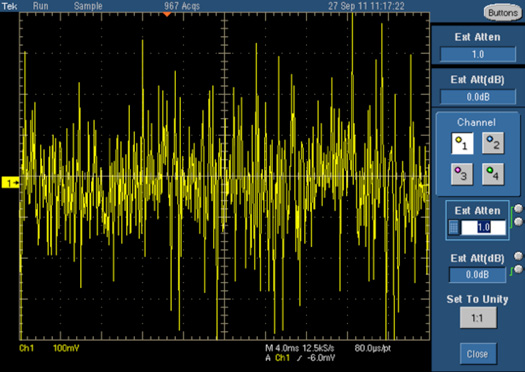Click the upper knob indicator beside Ext Att(dB)

tap(518, 256)
